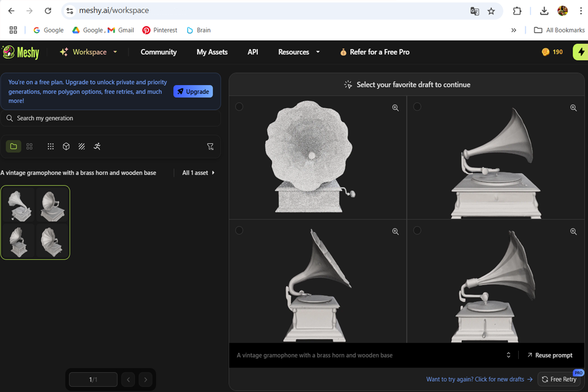Open All Bookmarks folder
Image resolution: width=588 pixels, height=392 pixels.
tap(559, 30)
